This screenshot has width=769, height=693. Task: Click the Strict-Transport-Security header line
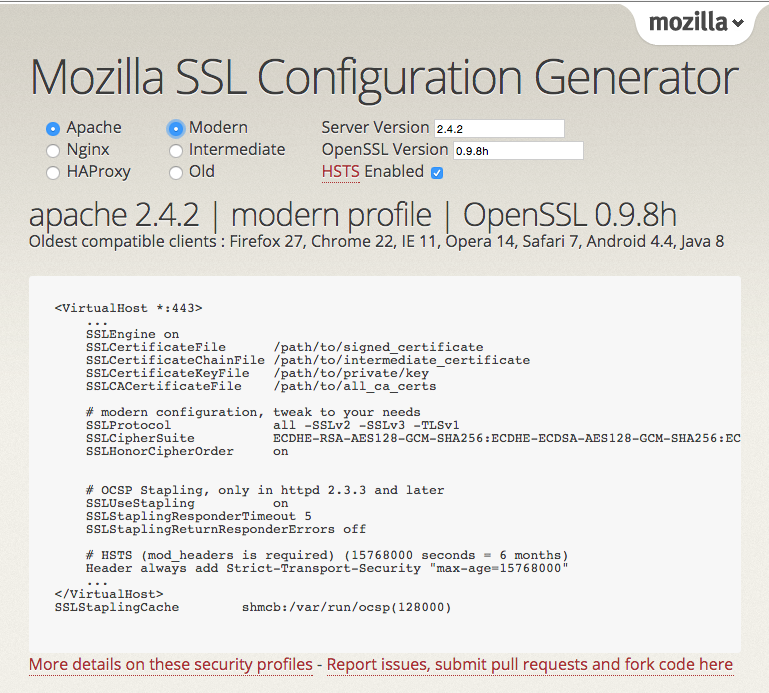[327, 568]
